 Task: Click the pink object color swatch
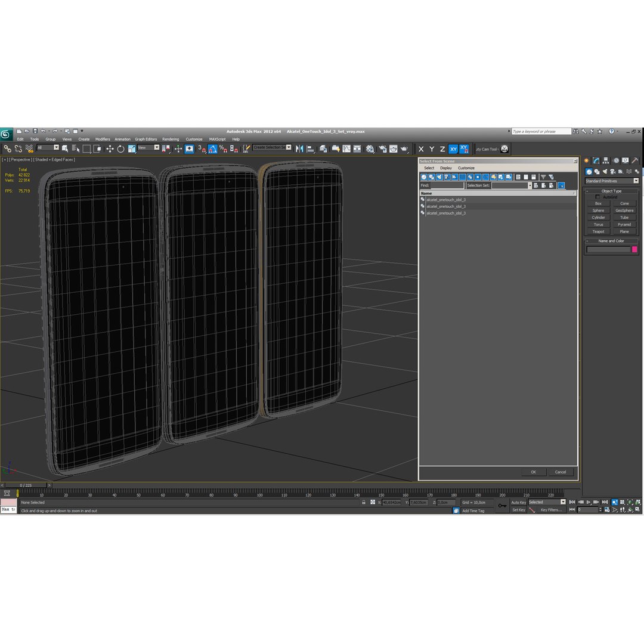pyautogui.click(x=634, y=249)
